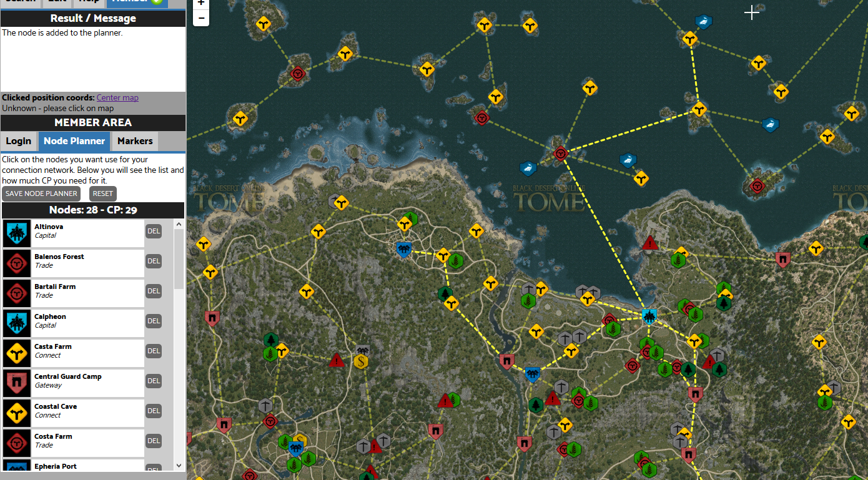This screenshot has width=868, height=480.
Task: Select the gold dollar node beside the red warning triangle
Action: tap(361, 361)
